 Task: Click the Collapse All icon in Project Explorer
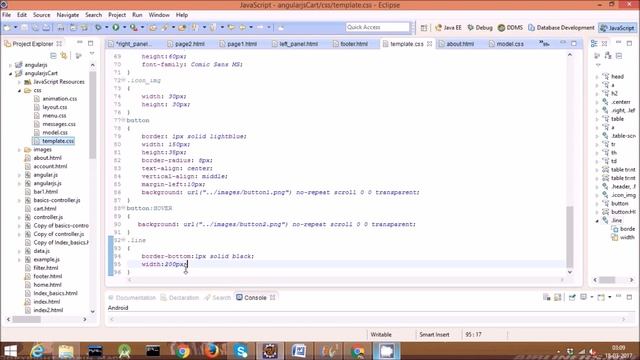click(x=53, y=55)
